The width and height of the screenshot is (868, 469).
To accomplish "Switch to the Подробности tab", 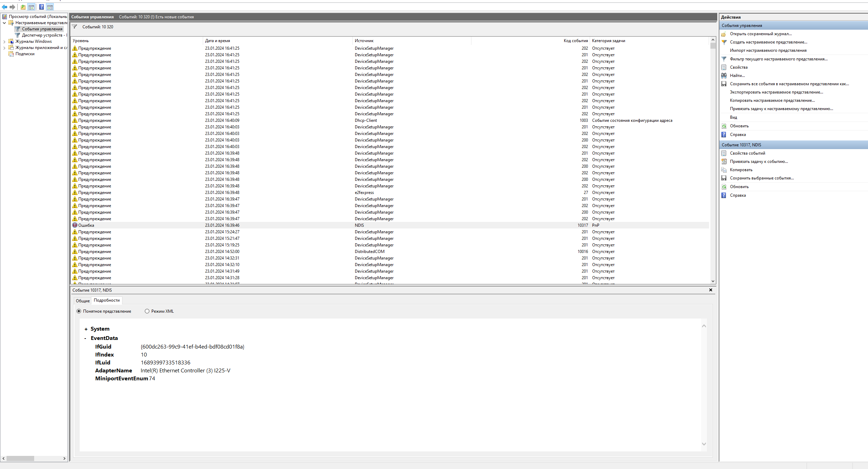I will (107, 300).
